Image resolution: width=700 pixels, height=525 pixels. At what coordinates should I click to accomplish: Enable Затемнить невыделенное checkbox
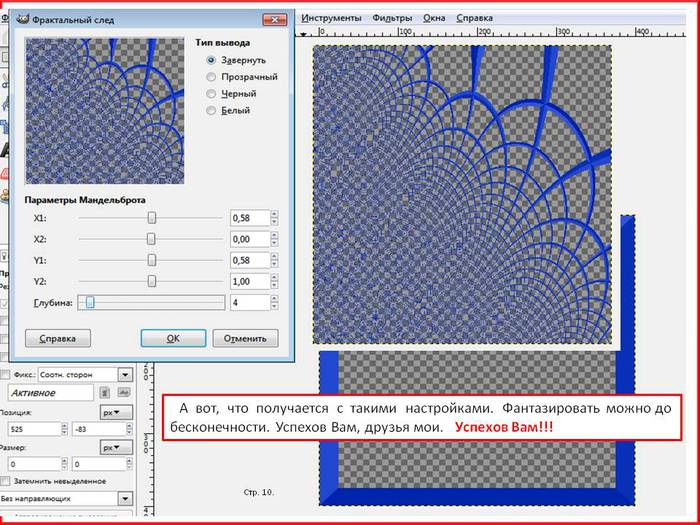(x=5, y=481)
